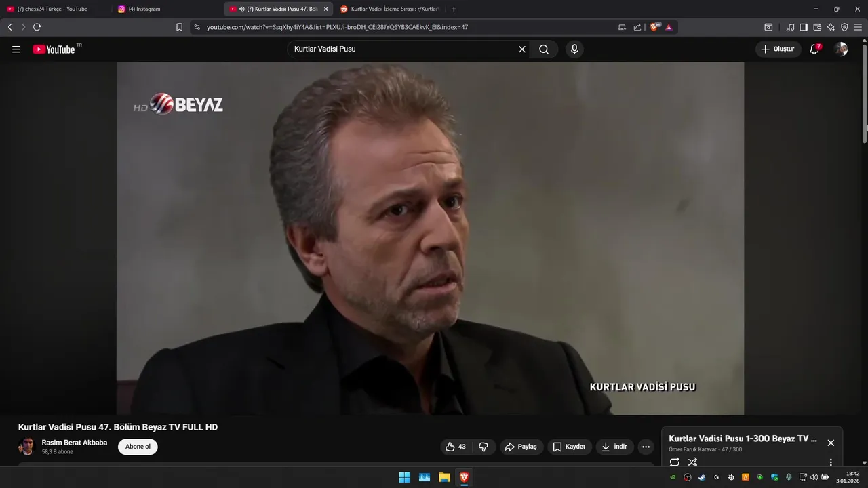This screenshot has height=488, width=868.
Task: Open Brave playlist music note icon
Action: 790,27
